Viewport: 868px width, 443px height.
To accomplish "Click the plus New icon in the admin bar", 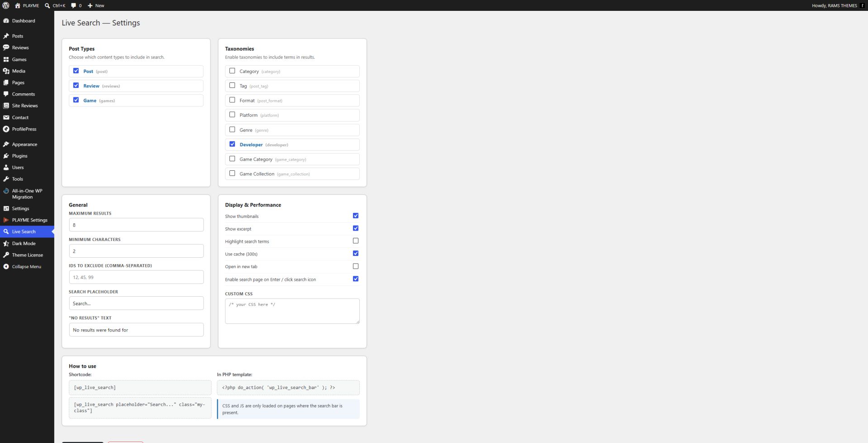I will click(x=90, y=5).
